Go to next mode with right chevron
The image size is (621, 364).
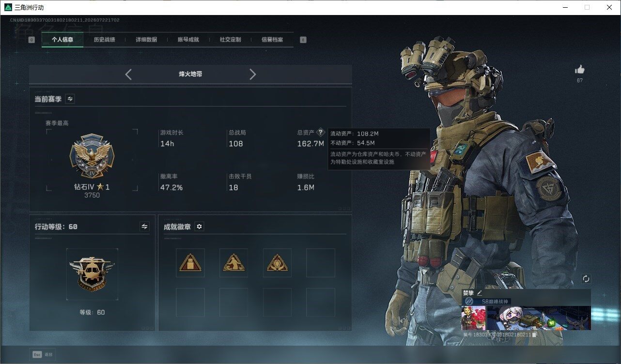[252, 74]
